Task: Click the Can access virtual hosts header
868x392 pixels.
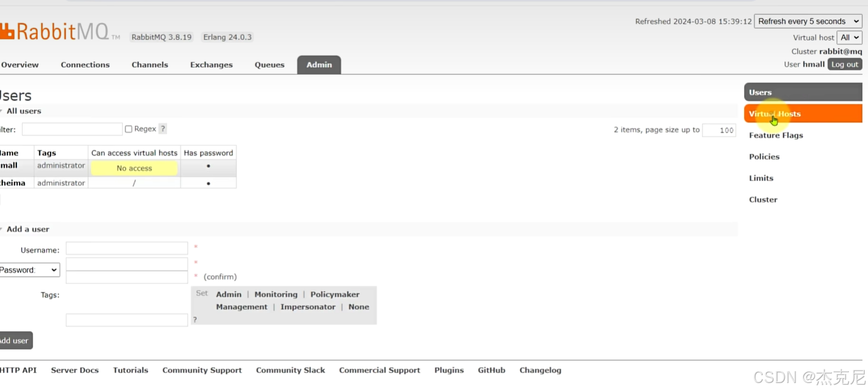Action: (x=134, y=153)
